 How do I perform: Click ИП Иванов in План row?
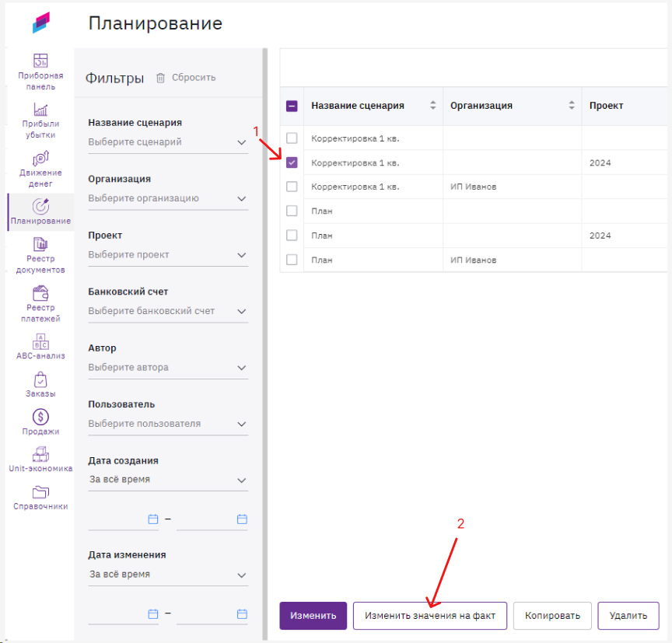473,260
